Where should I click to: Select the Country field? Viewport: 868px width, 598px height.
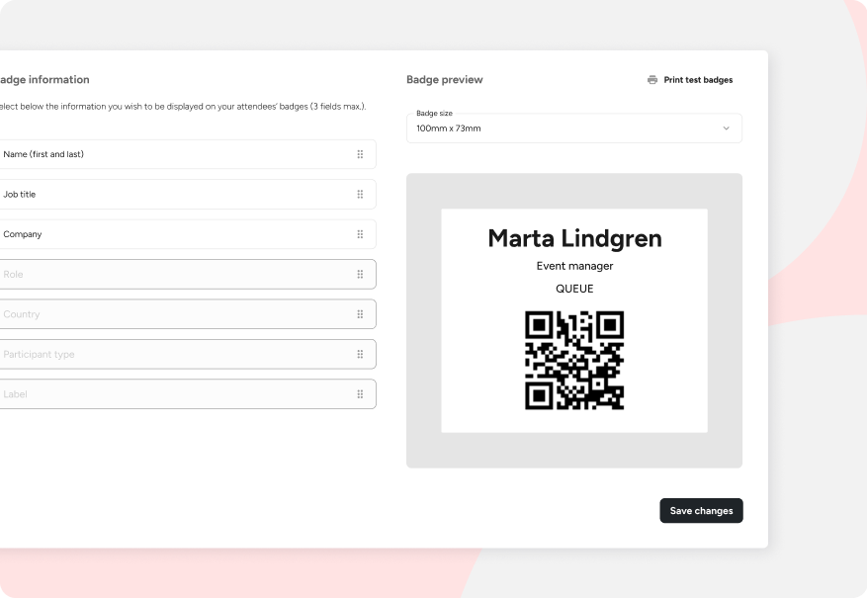click(187, 314)
